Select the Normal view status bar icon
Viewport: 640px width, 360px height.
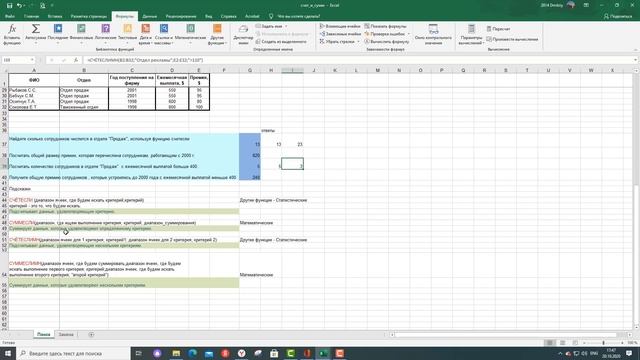(x=550, y=343)
